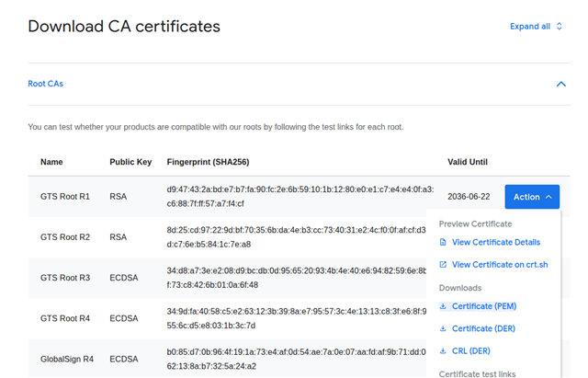Click the download icon next to CRL (DER)
The image size is (588, 378).
[443, 351]
